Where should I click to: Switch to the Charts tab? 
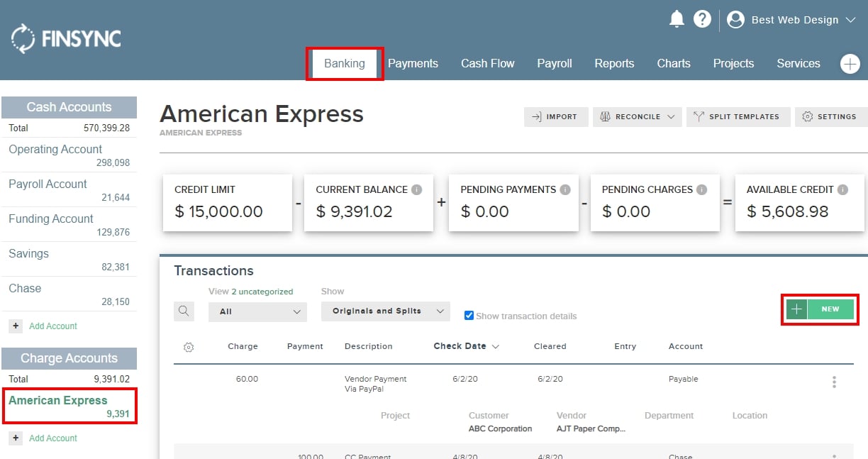point(673,63)
